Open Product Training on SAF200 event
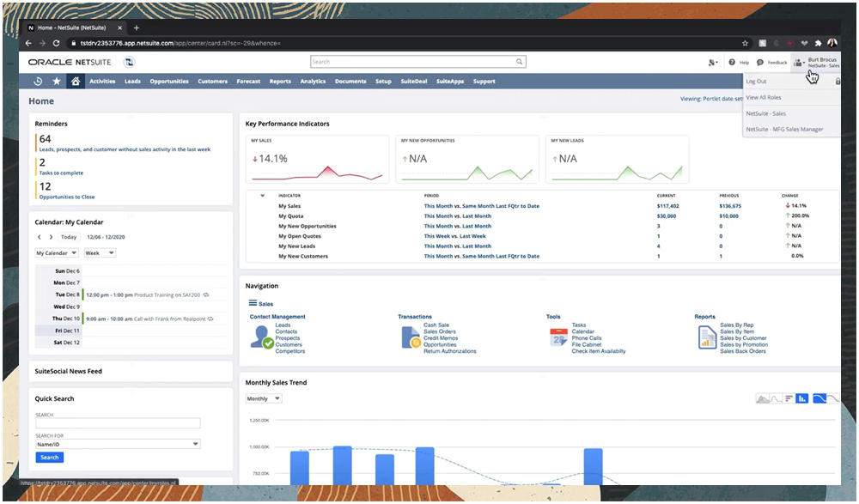859x504 pixels. coord(168,295)
